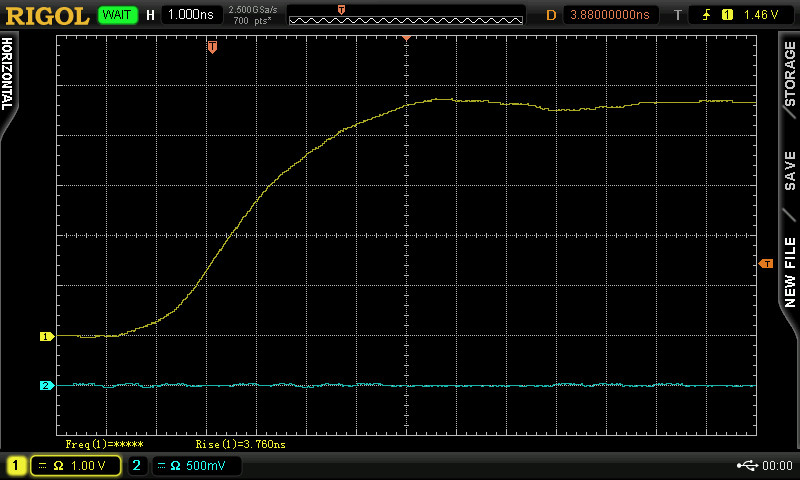Screen dimensions: 800x480
Task: Click the RIGOL logo
Action: pyautogui.click(x=48, y=15)
